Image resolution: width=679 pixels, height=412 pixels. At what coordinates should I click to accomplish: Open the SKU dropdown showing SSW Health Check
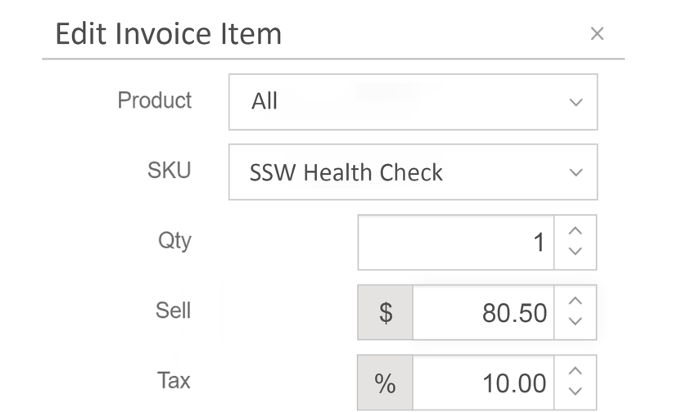pyautogui.click(x=400, y=172)
